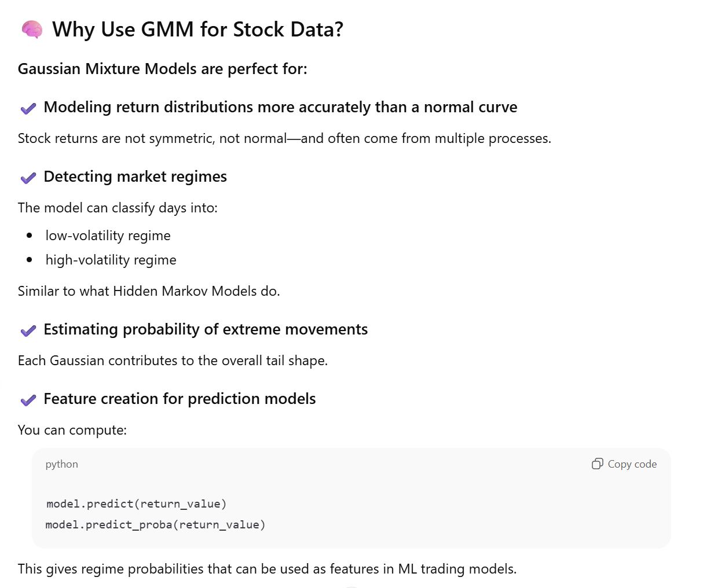Screen dimensions: 703x588
Task: Click checkmark beside Modeling return distributions heading
Action: point(28,108)
